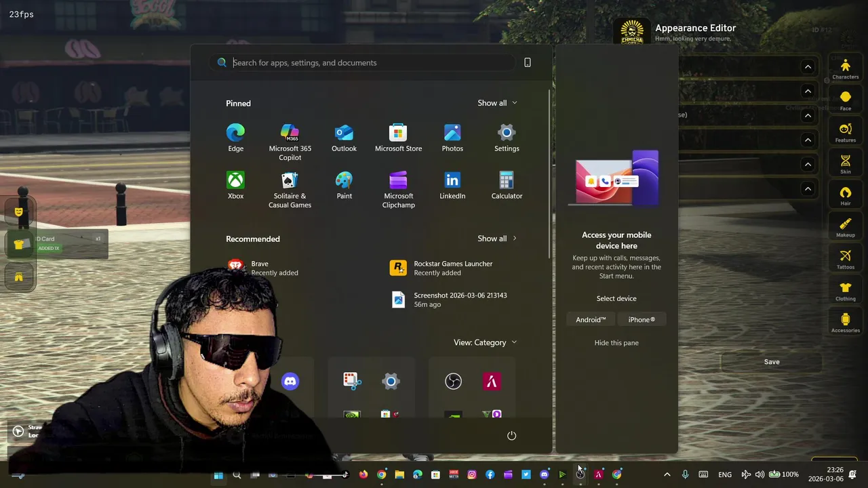Click the phone icon beside search bar
Viewport: 868px width, 488px height.
528,62
